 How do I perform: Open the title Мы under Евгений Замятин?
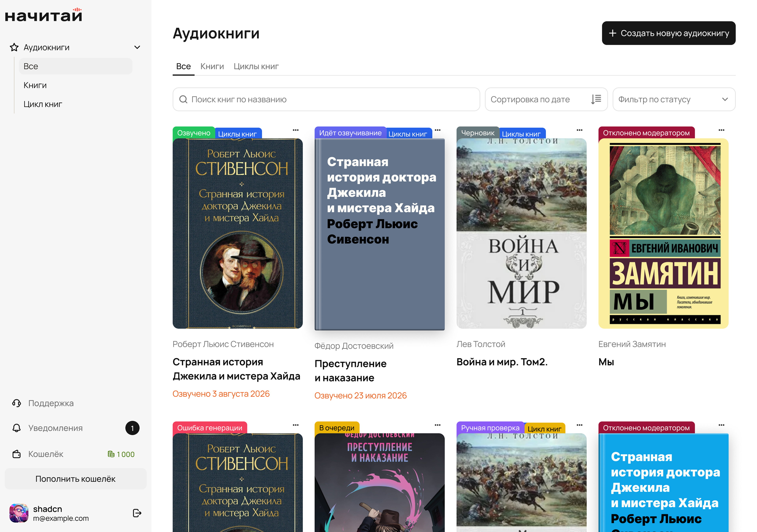pyautogui.click(x=606, y=362)
